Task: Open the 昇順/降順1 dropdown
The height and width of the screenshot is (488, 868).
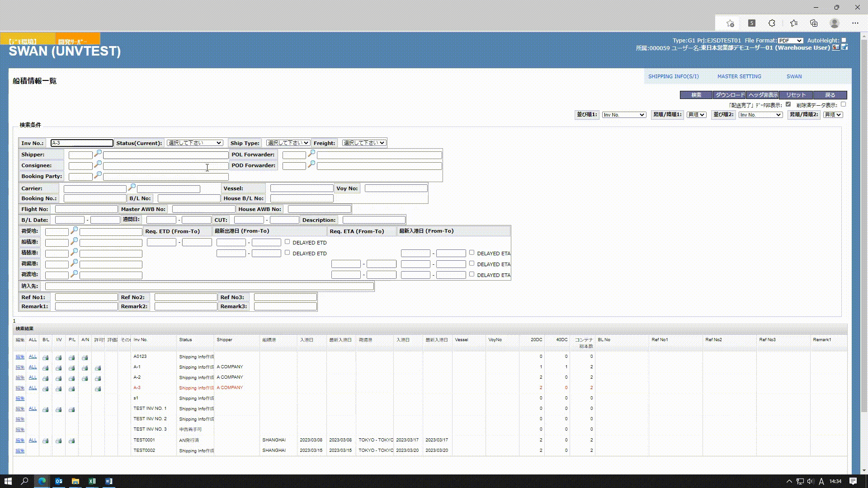Action: [x=696, y=115]
